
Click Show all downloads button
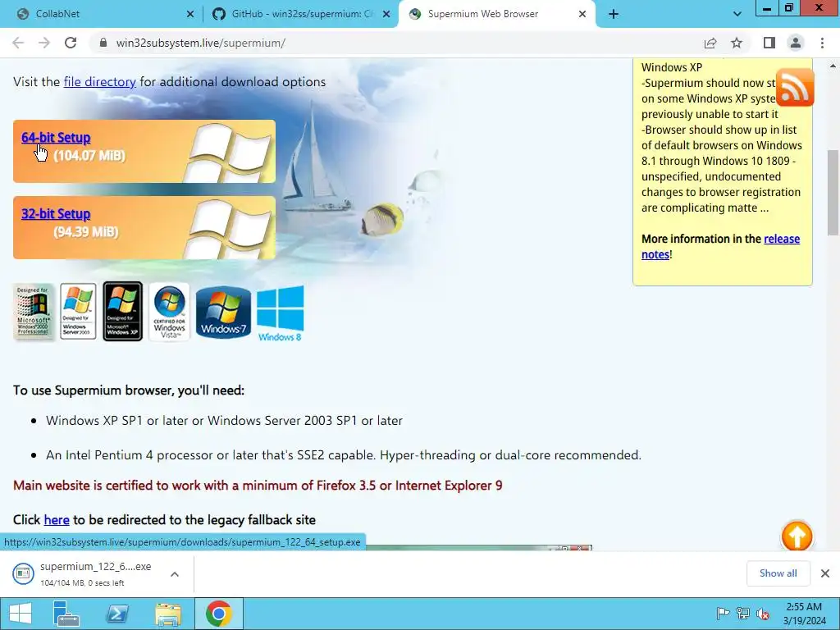[778, 573]
